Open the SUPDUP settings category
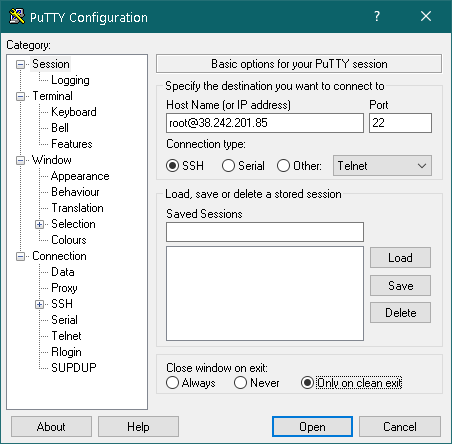 (x=74, y=368)
